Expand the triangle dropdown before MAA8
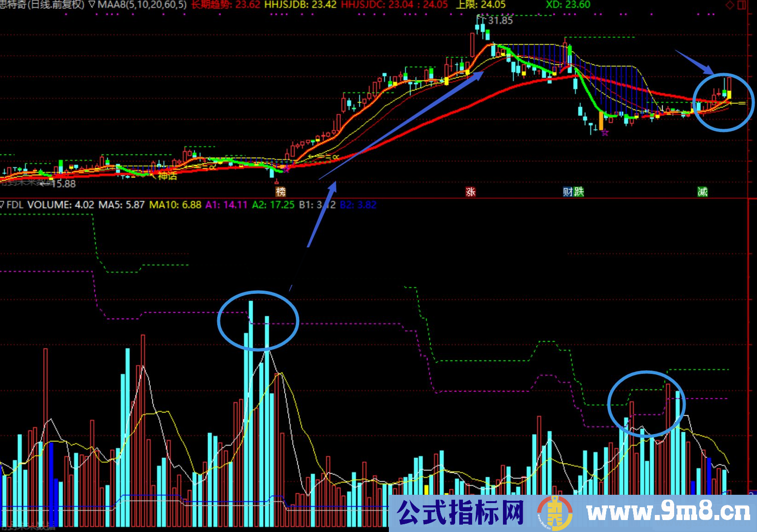 92,5
